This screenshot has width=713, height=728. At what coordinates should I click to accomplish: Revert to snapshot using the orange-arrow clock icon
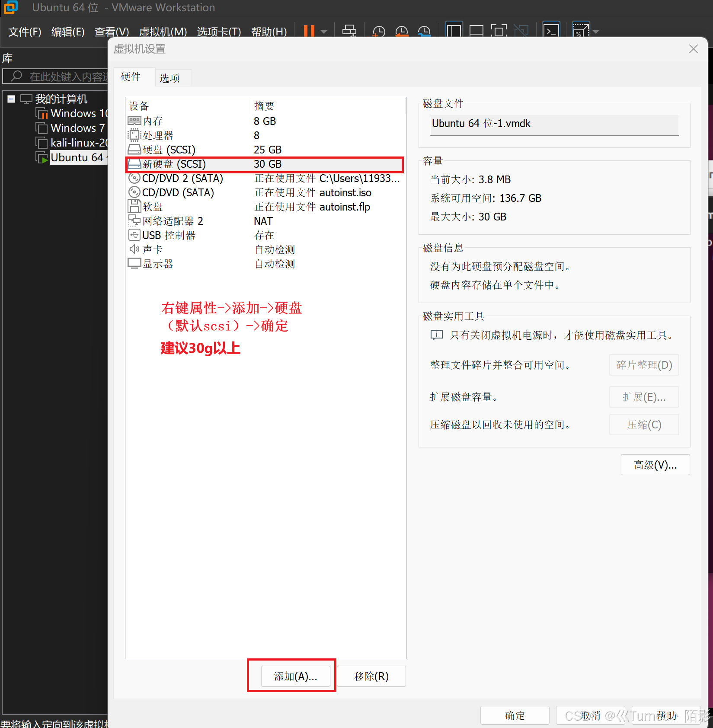pos(401,31)
